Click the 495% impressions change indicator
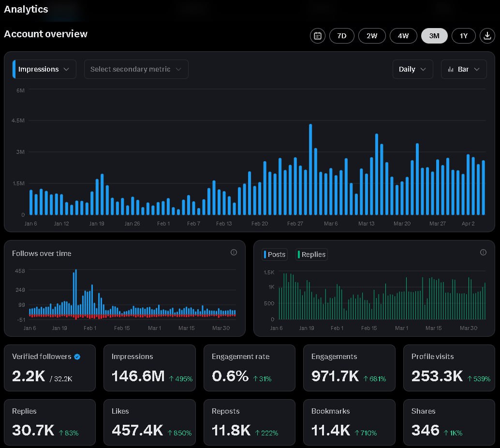 tap(181, 379)
